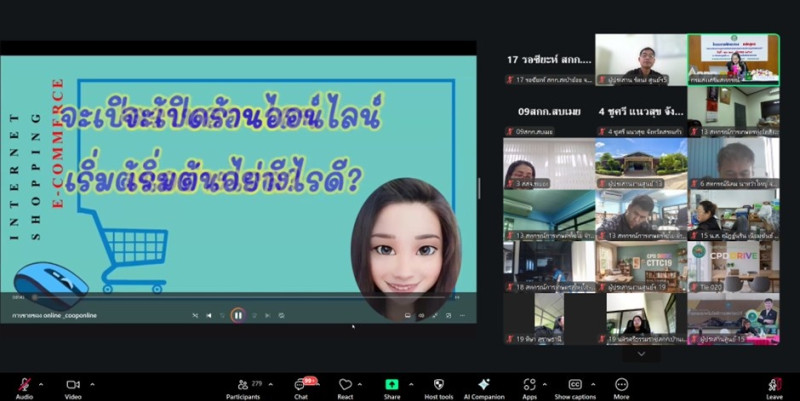Viewport: 800px width, 401px height.
Task: Open the React emoji menu
Action: (x=346, y=385)
